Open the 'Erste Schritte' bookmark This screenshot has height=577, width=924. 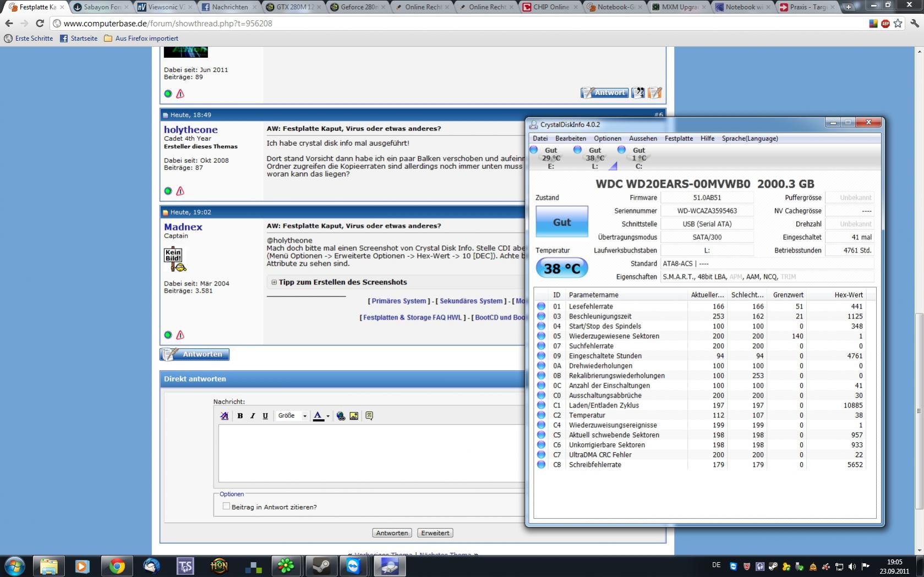[29, 39]
